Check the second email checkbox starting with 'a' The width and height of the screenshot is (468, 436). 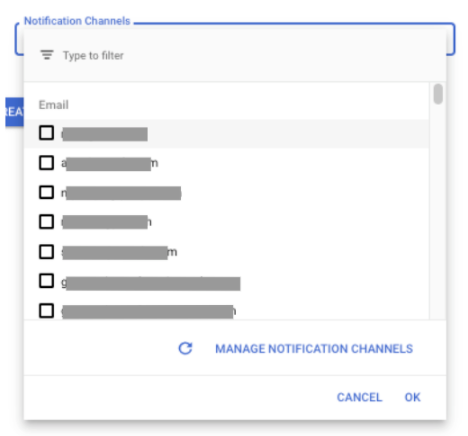(x=46, y=163)
